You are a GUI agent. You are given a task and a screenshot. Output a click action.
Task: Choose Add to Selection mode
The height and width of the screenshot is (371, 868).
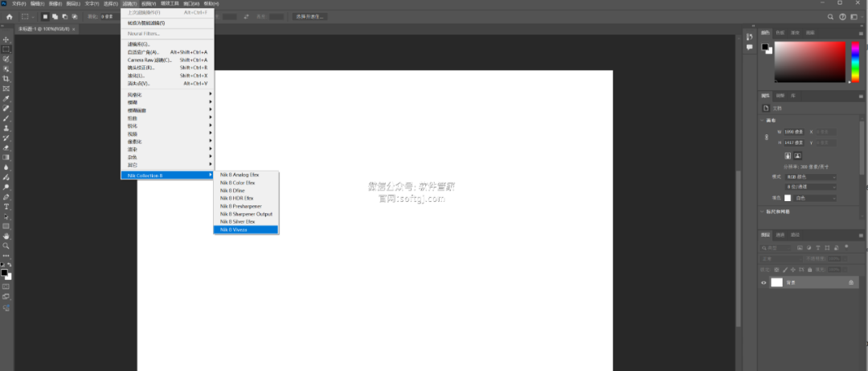[55, 17]
